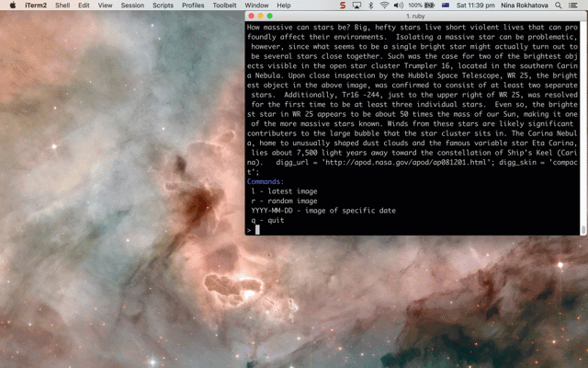588x368 pixels.
Task: Click the apod.nasa.gov URL in terminal
Action: [x=408, y=162]
